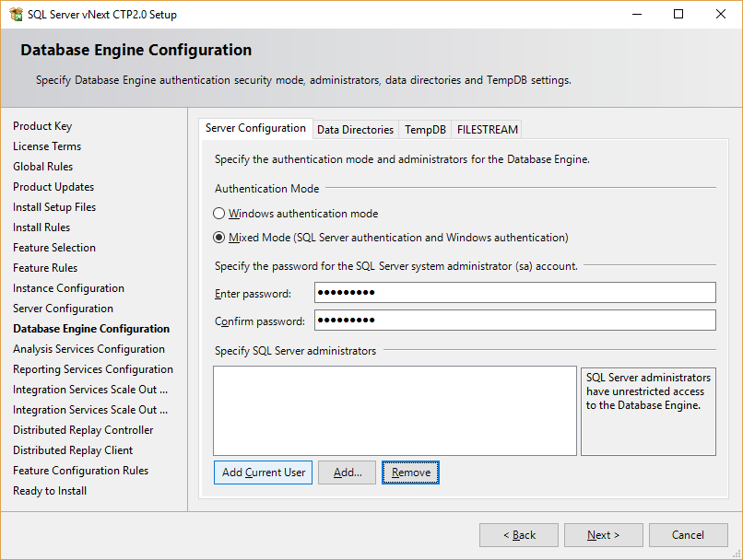Switch to the Server Configuration tab
This screenshot has width=743, height=560.
click(255, 128)
